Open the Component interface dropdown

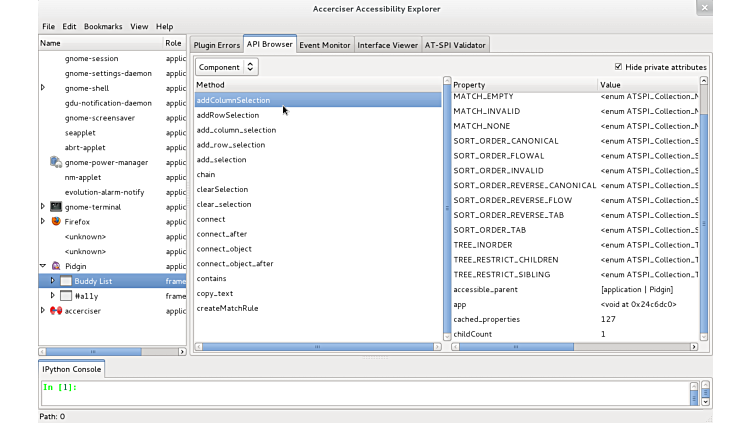(x=227, y=67)
